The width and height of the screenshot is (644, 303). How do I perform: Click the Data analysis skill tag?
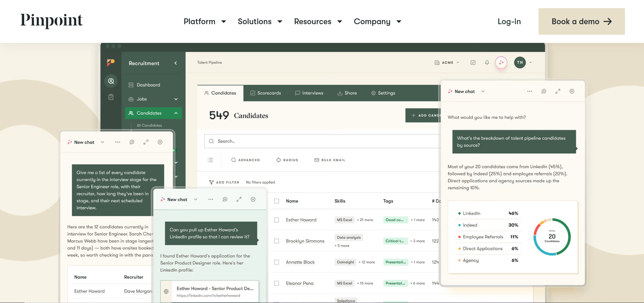349,237
